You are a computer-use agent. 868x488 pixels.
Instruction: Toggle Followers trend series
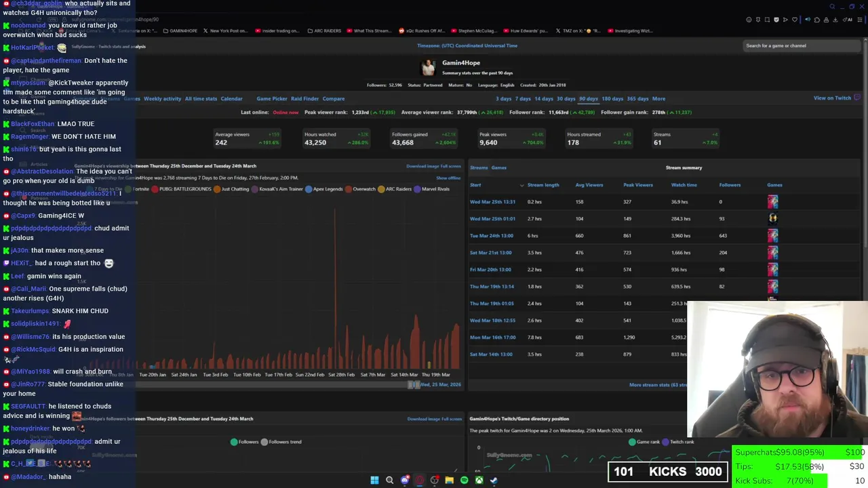[281, 442]
